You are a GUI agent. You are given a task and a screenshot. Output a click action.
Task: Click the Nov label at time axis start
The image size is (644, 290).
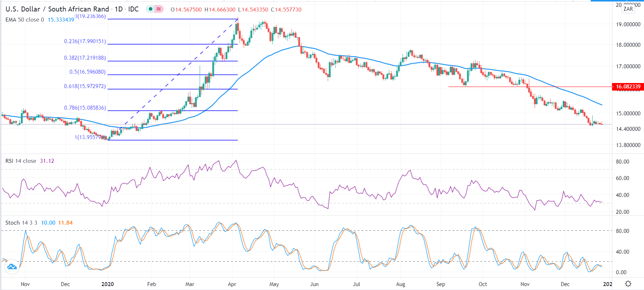coord(25,284)
